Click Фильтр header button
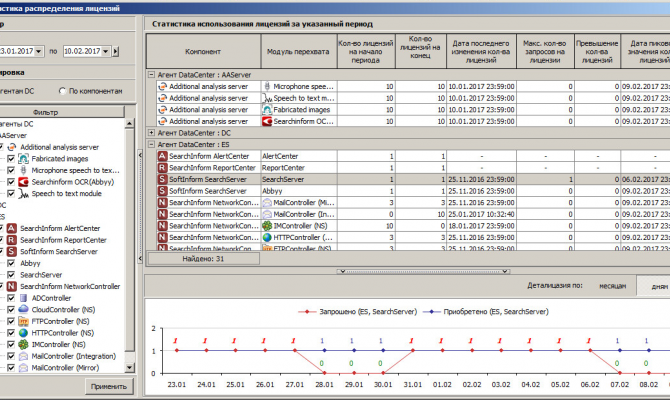Viewport: 670px width, 400px height. click(60, 112)
